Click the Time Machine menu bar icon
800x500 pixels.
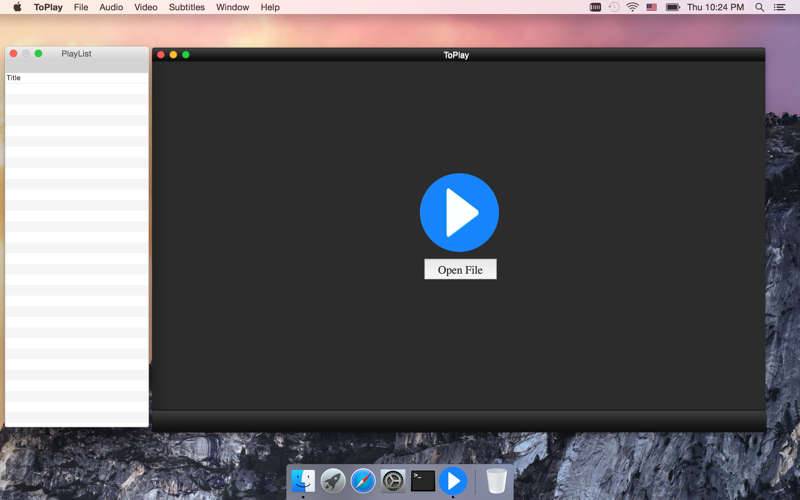click(x=614, y=7)
